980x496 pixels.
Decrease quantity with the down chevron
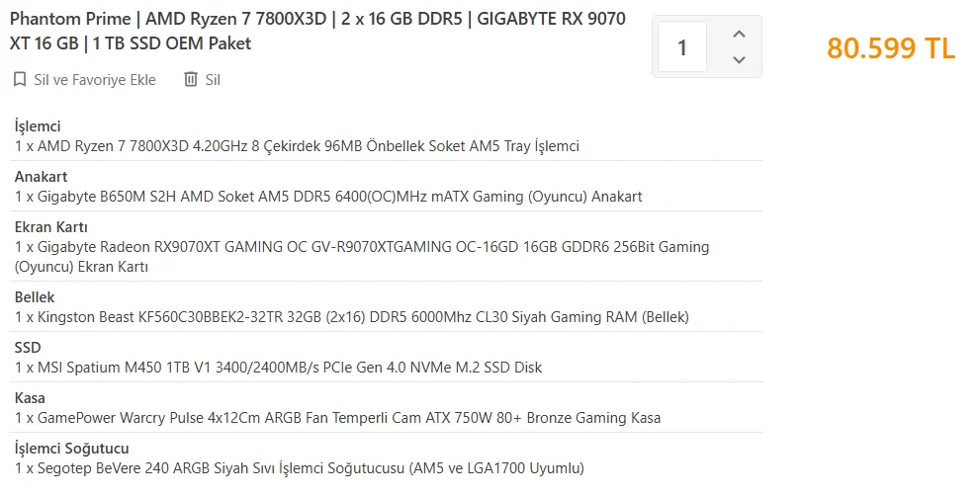[738, 60]
